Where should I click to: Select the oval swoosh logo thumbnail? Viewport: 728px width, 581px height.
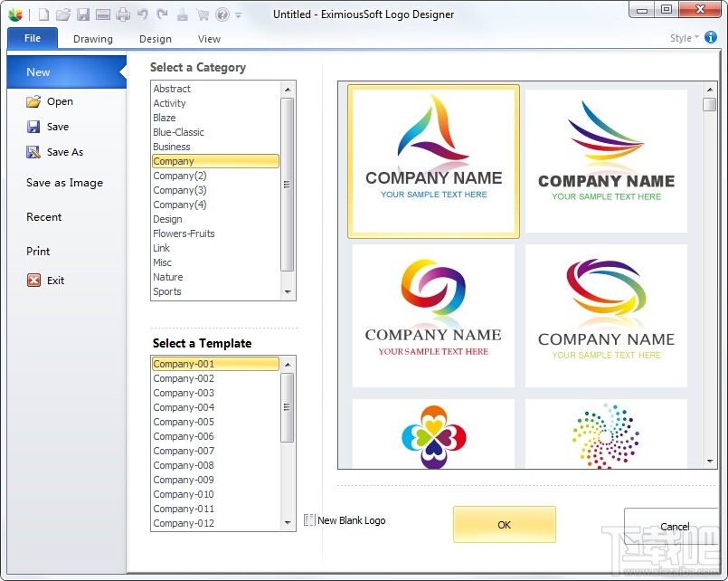tap(606, 316)
